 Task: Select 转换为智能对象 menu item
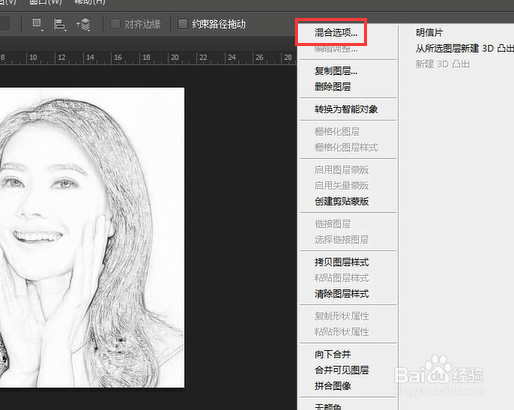tap(346, 109)
